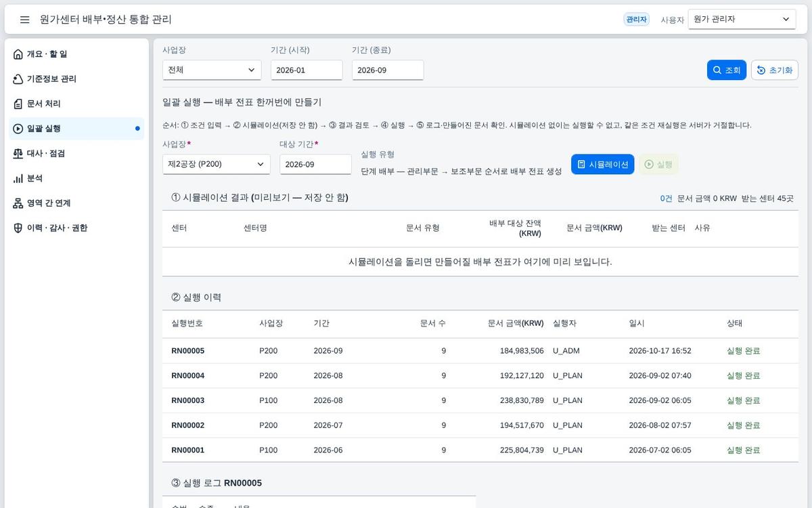Open 영역 간 연계 menu item
The width and height of the screenshot is (812, 508).
pyautogui.click(x=76, y=203)
